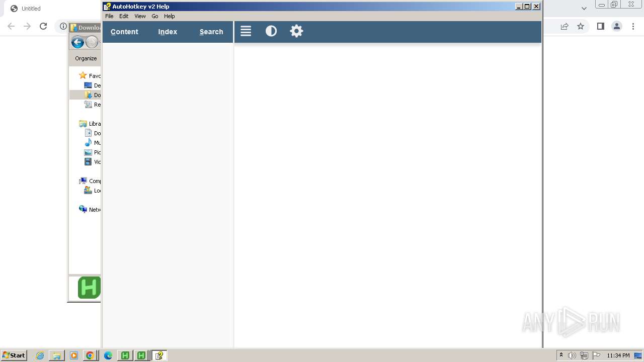The image size is (644, 362).
Task: Open Microsoft Edge from taskbar
Action: pos(108,355)
